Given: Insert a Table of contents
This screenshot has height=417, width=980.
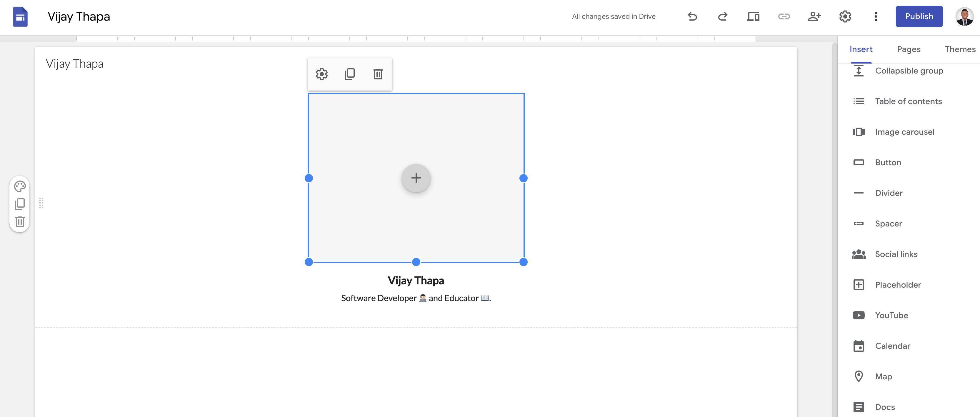Looking at the screenshot, I should click(x=909, y=101).
